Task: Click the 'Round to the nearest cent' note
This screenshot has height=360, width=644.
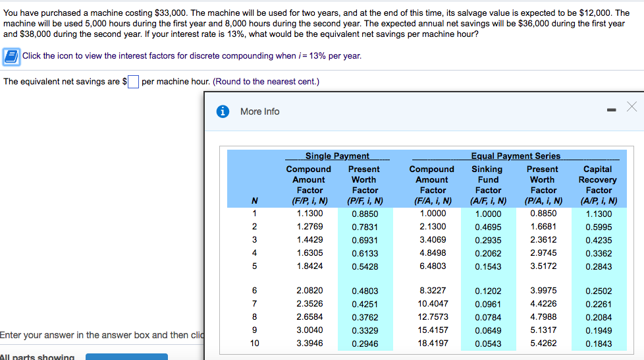Action: 266,82
